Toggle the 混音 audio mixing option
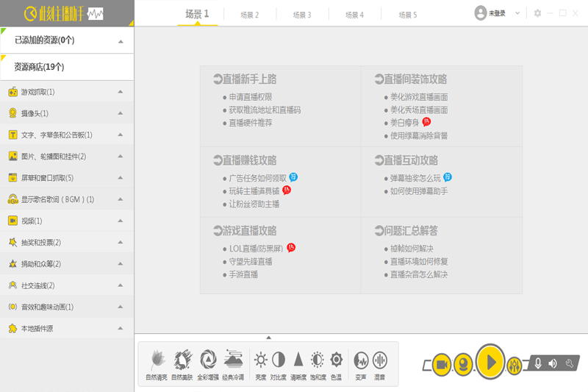Screen dimensions: 588x392 click(380, 364)
